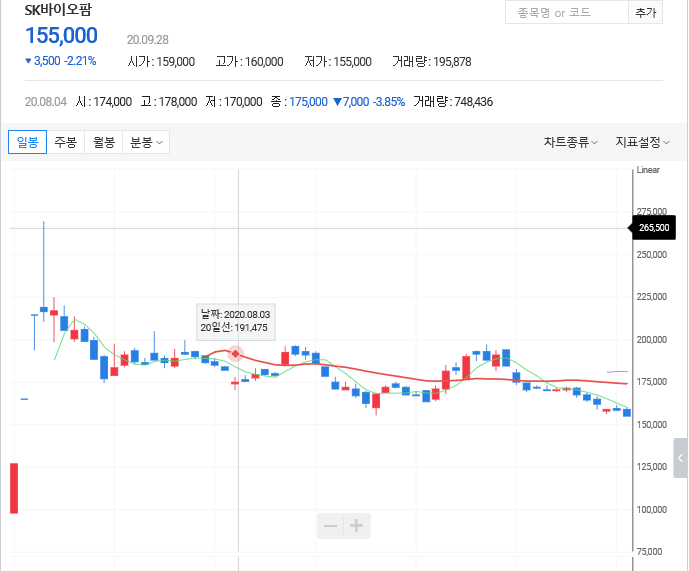Zoom in chart with plus button
Viewport: 689px width, 571px height.
point(357,526)
